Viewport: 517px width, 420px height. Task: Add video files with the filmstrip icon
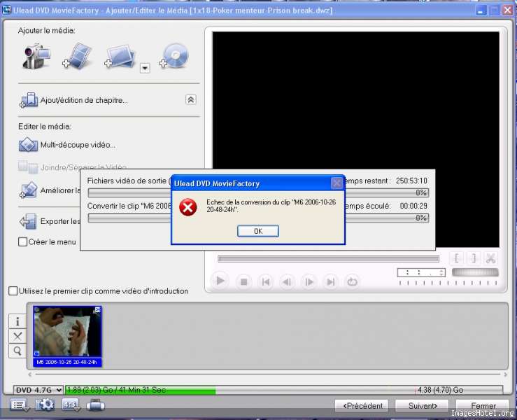click(x=78, y=56)
